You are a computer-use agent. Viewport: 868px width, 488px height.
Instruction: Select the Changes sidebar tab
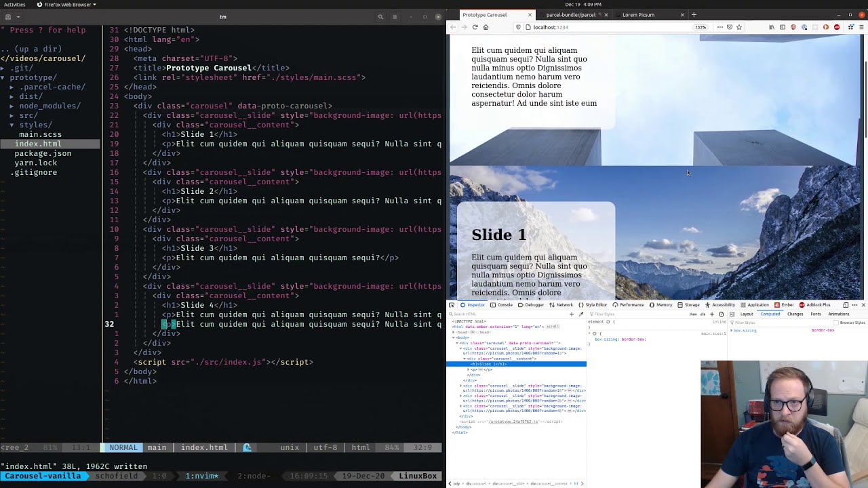[x=795, y=314]
